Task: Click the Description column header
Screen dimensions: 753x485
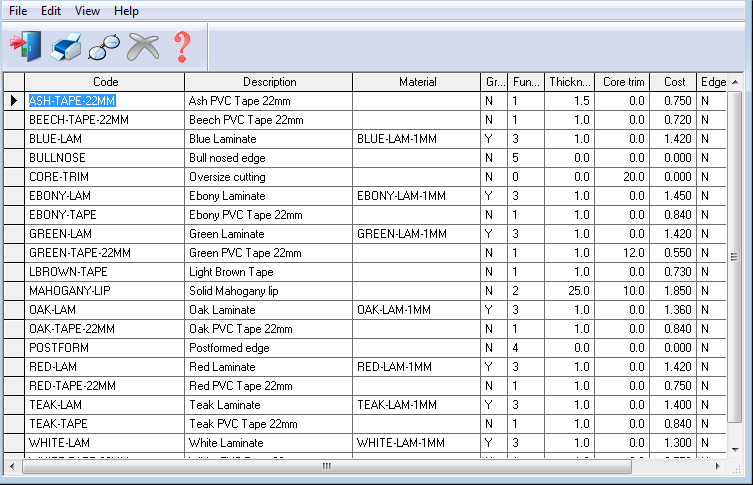Action: 269,82
